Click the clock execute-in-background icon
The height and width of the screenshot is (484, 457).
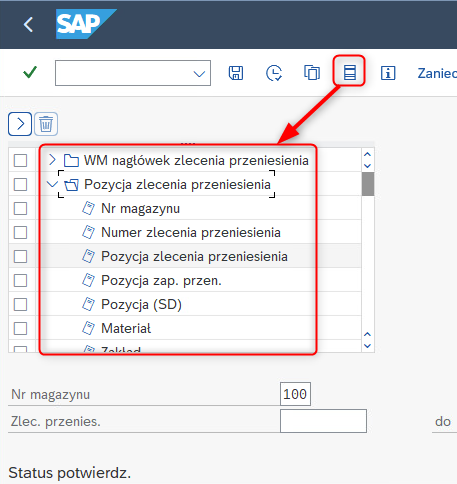click(274, 73)
